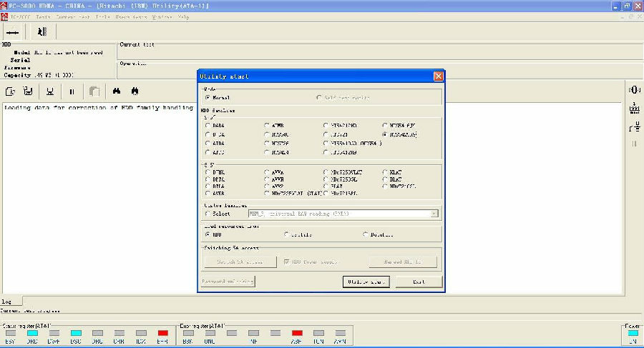Open the PC-3000 menu
Image resolution: width=644 pixels, height=348 pixels.
(x=20, y=17)
